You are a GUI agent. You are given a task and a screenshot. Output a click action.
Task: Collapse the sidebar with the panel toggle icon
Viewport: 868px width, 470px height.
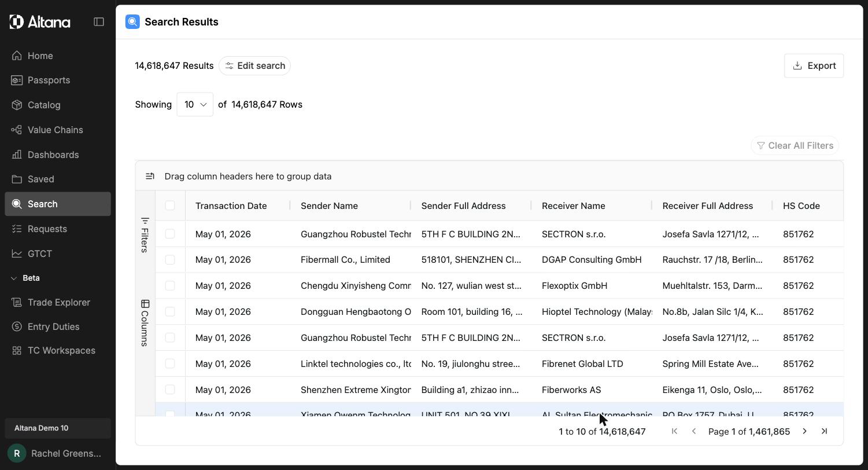pyautogui.click(x=99, y=22)
